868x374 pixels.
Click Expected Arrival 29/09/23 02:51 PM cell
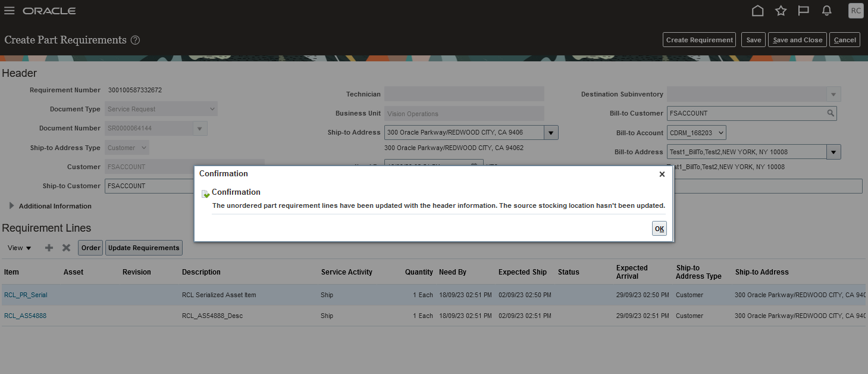tap(643, 316)
